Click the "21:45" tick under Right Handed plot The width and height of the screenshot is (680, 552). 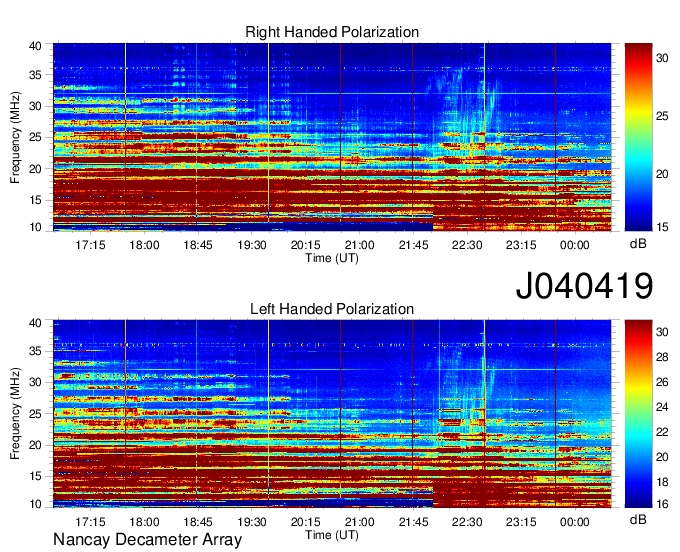413,245
